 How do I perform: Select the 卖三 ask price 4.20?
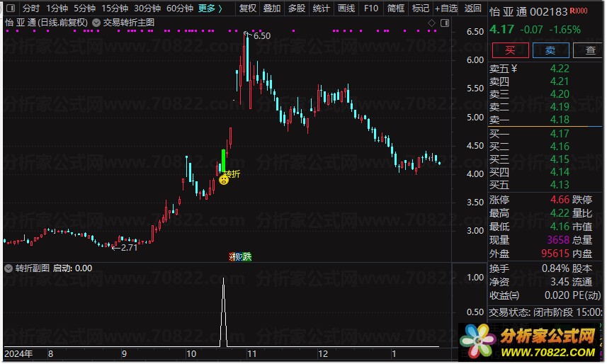[x=560, y=94]
